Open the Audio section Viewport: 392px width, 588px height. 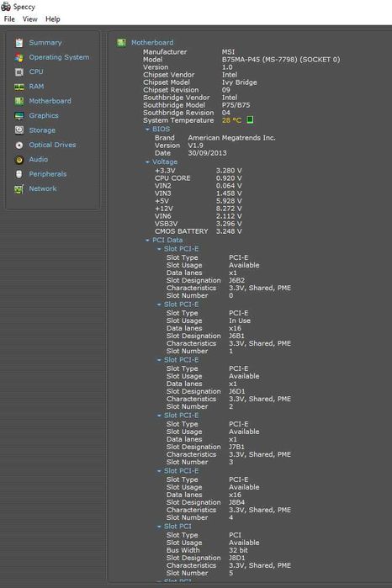click(x=38, y=160)
